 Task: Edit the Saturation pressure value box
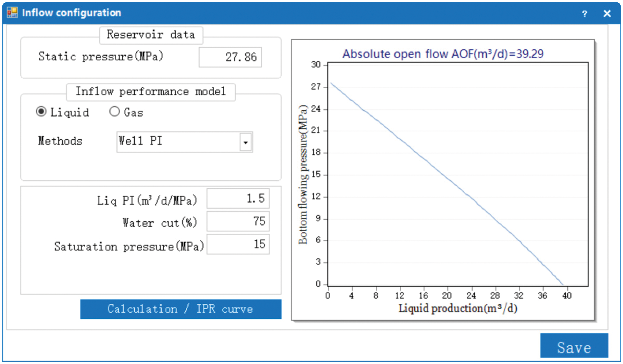[238, 244]
